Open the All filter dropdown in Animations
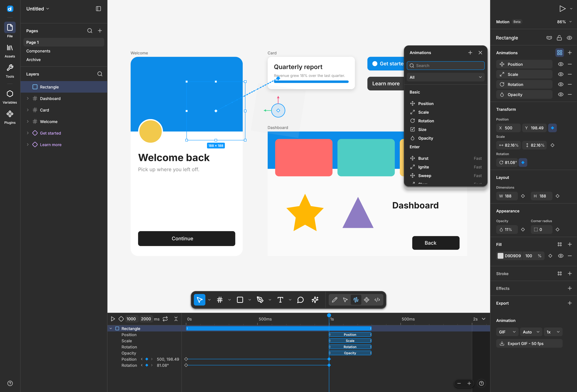The height and width of the screenshot is (392, 577). tap(446, 77)
